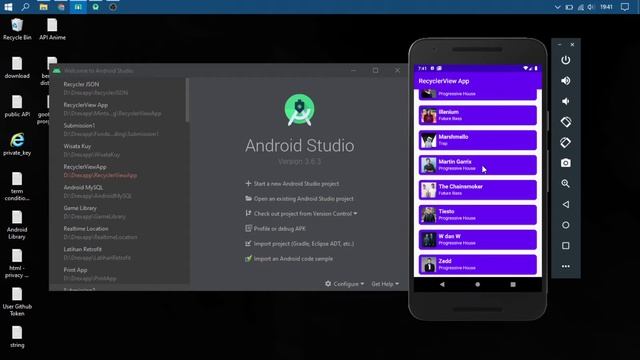
Task: Tap the W dan W list item
Action: tap(478, 240)
